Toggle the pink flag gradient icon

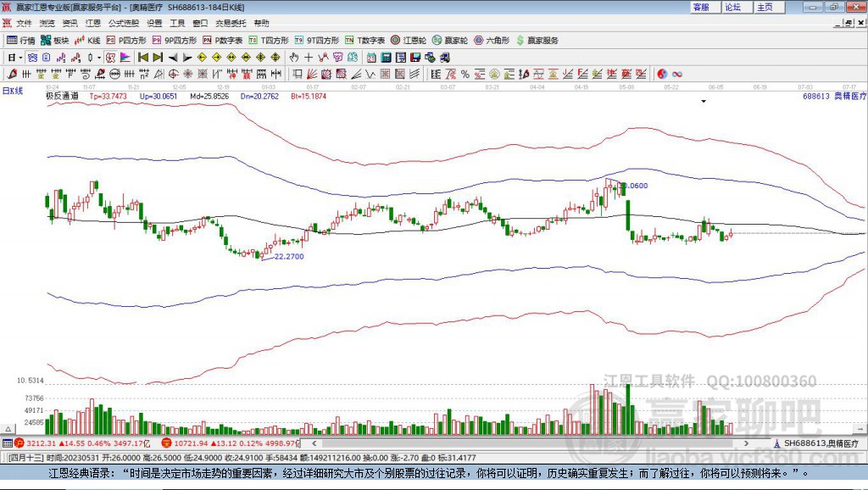(125, 58)
